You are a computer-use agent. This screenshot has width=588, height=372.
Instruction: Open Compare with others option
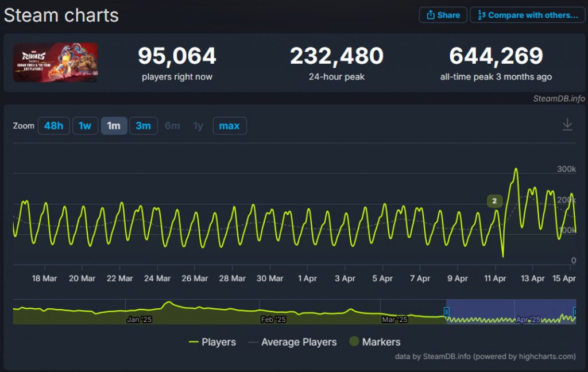(x=527, y=15)
